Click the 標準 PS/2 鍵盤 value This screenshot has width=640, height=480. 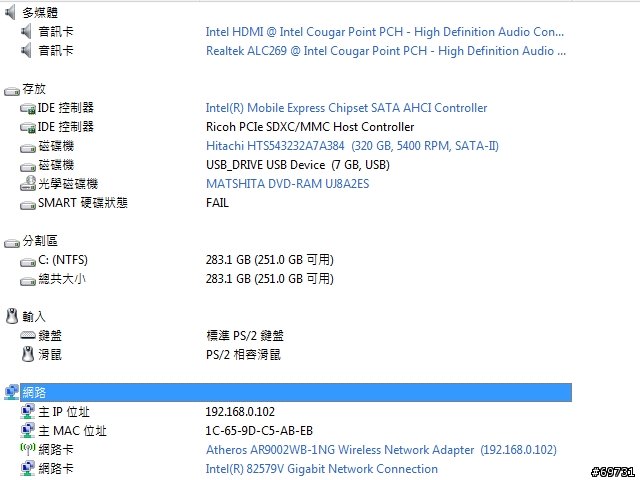pos(245,336)
